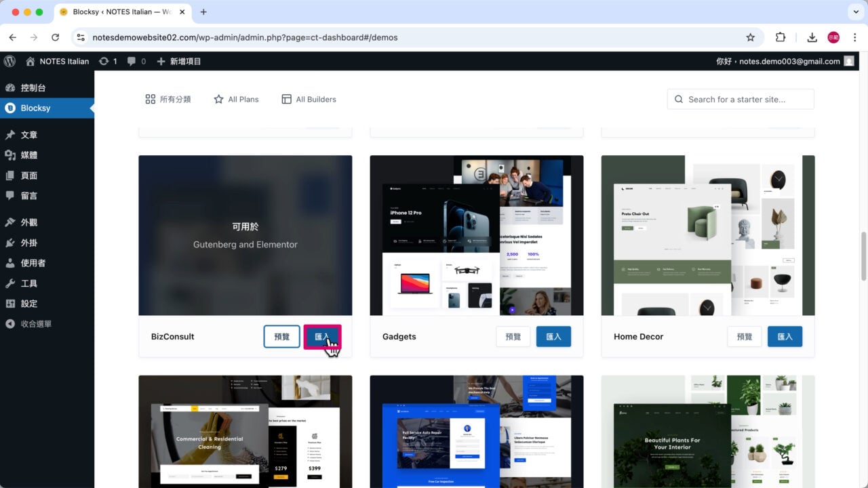Open the 所有分類 category filter
Screen dimensions: 868x488
click(x=168, y=99)
